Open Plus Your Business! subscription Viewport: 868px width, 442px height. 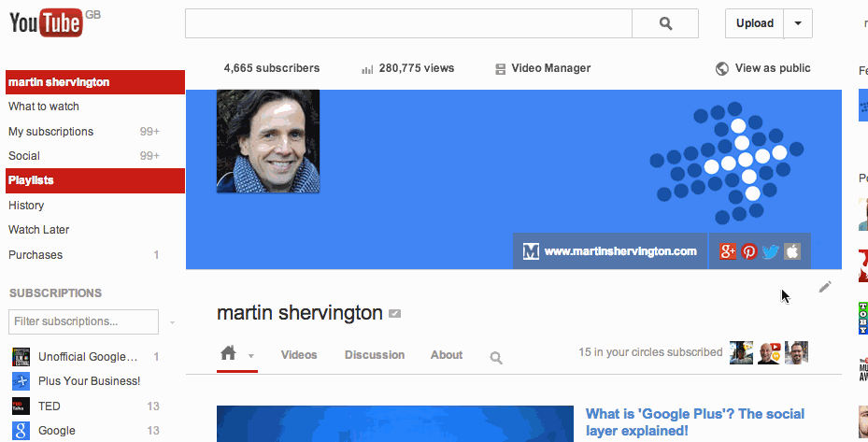[89, 381]
